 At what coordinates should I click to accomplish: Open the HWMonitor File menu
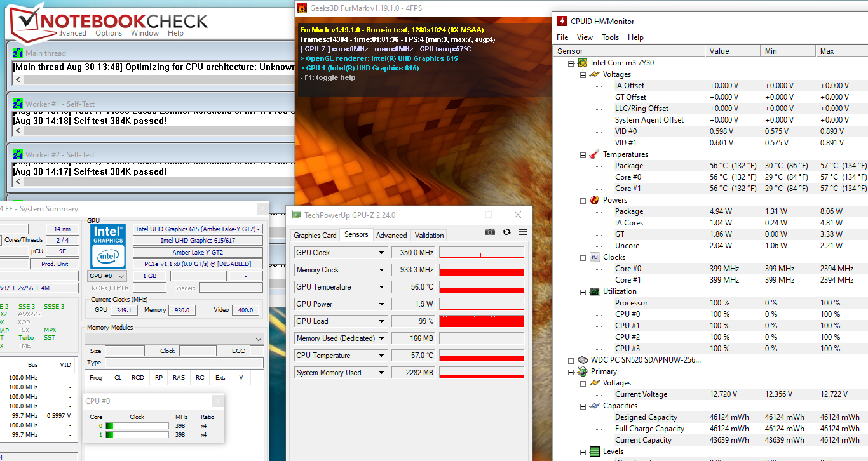click(562, 37)
